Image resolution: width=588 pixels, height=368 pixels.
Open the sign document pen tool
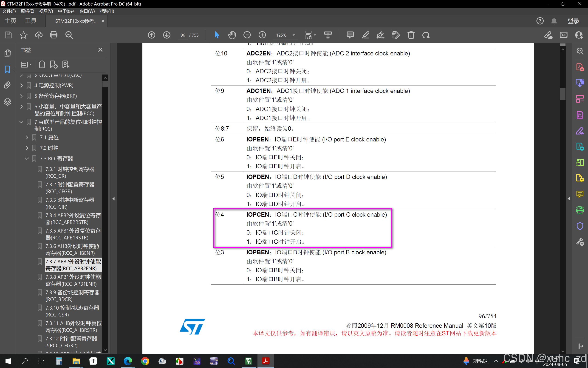coord(380,35)
